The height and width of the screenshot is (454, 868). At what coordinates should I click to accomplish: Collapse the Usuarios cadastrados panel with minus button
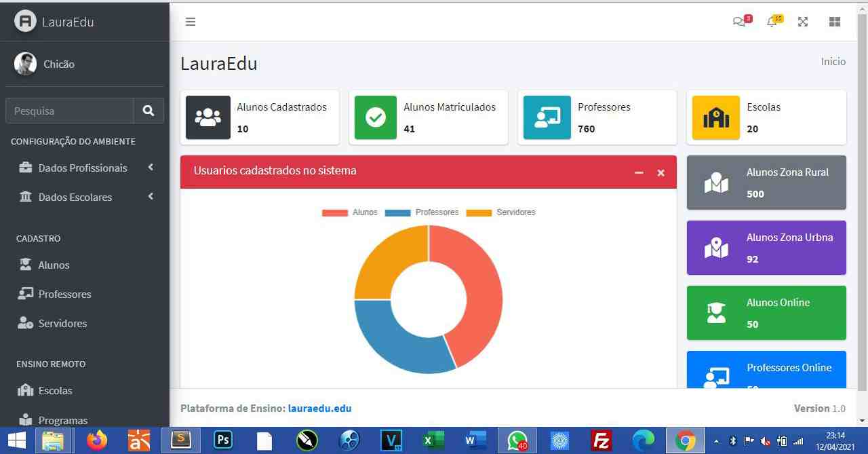pos(638,173)
